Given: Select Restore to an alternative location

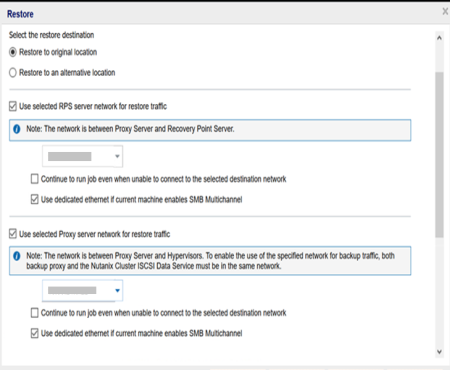Looking at the screenshot, I should 13,73.
